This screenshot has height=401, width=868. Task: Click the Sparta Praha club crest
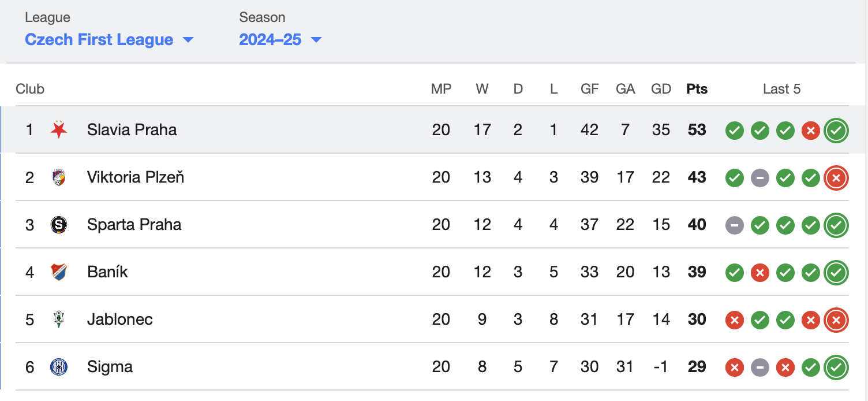(x=58, y=224)
